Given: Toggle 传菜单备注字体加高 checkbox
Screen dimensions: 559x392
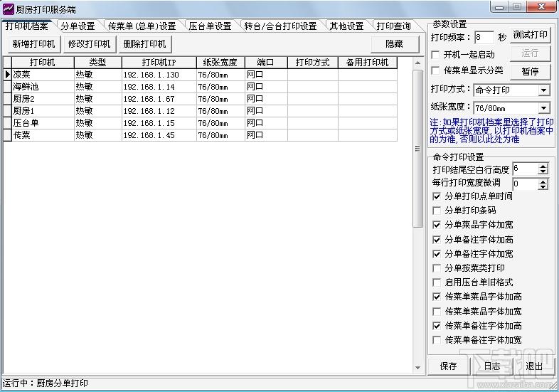Looking at the screenshot, I should [437, 326].
